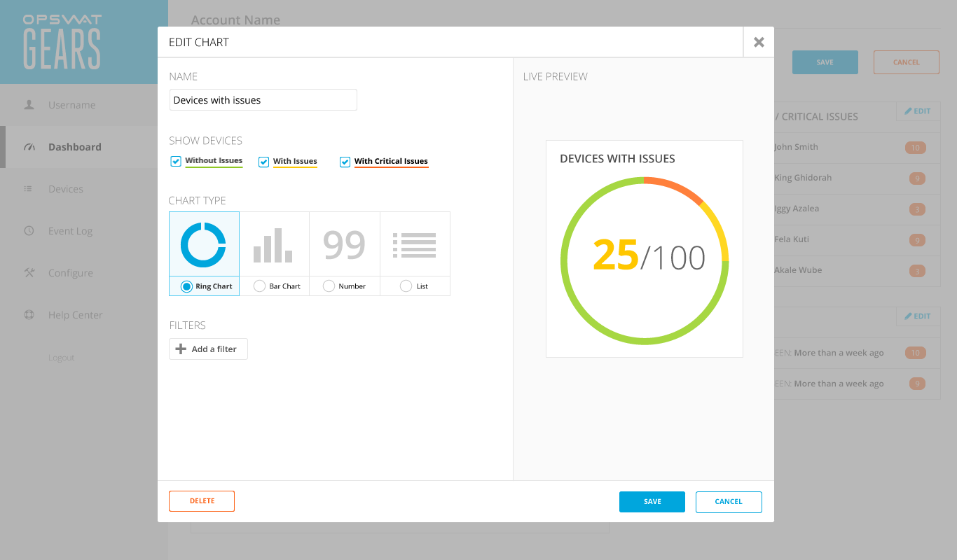Uncheck the With Critical Issues checkbox
The image size is (957, 560).
(345, 162)
